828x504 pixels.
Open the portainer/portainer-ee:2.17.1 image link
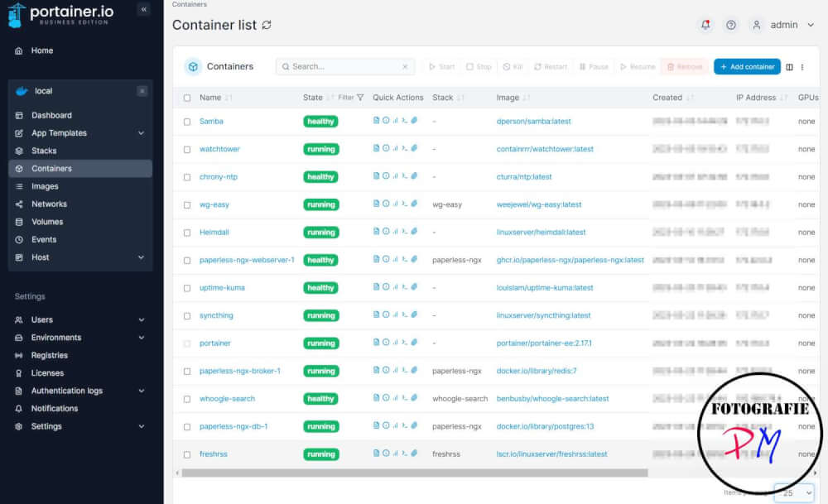pyautogui.click(x=544, y=343)
